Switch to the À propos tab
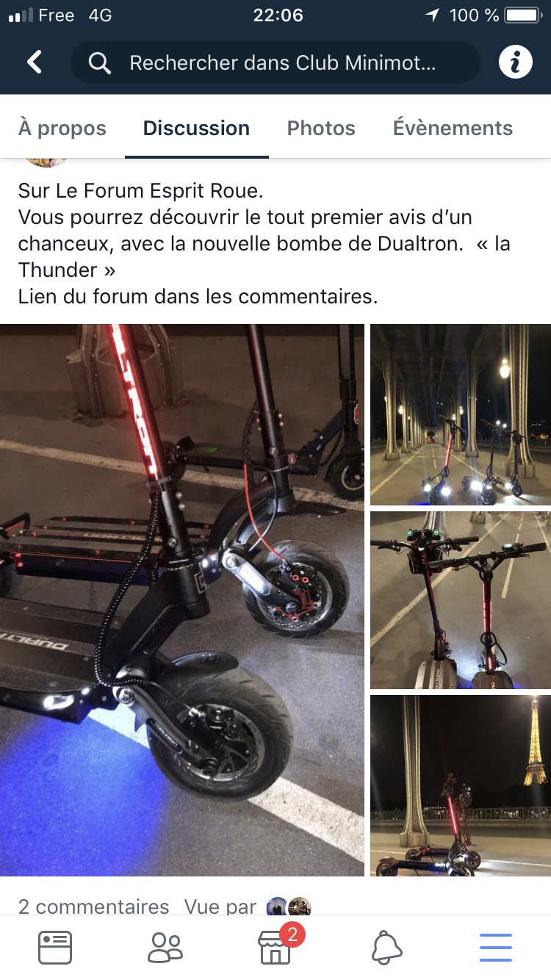The image size is (551, 980). pyautogui.click(x=62, y=128)
